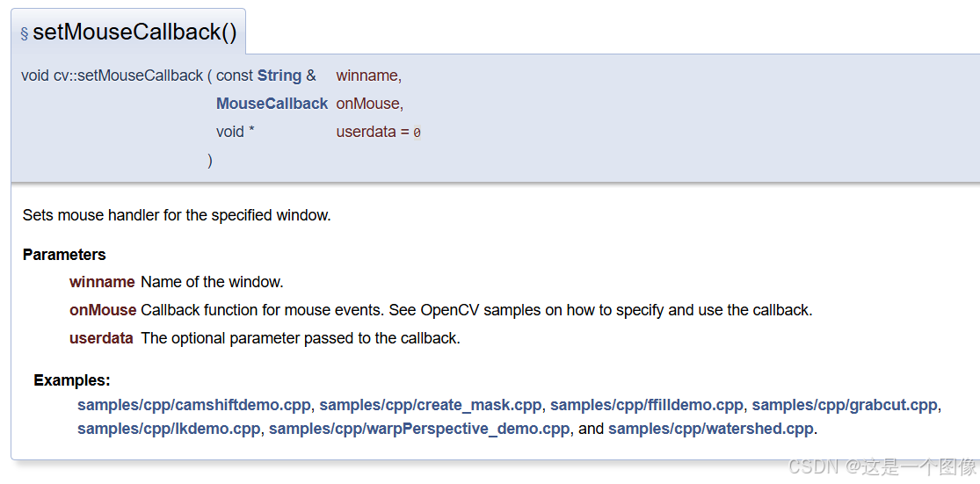
Task: Open samples/cpp/watershed.cpp example
Action: point(711,429)
